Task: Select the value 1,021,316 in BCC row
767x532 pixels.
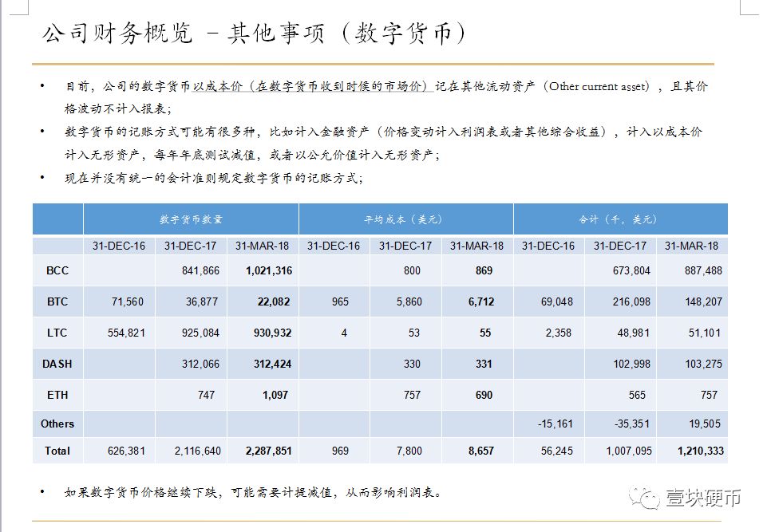Action: click(x=269, y=271)
